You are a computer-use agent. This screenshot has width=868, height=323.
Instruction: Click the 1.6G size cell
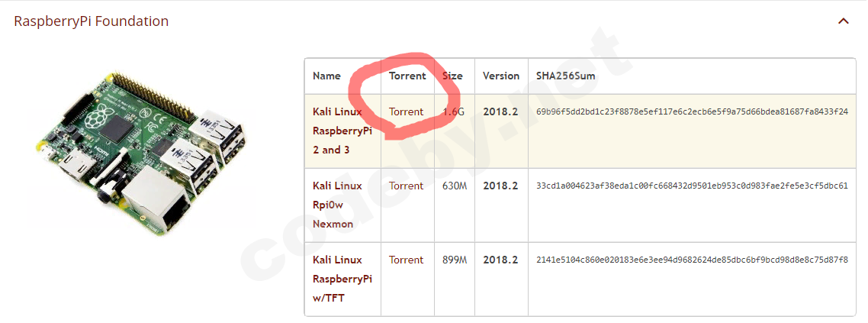(454, 111)
